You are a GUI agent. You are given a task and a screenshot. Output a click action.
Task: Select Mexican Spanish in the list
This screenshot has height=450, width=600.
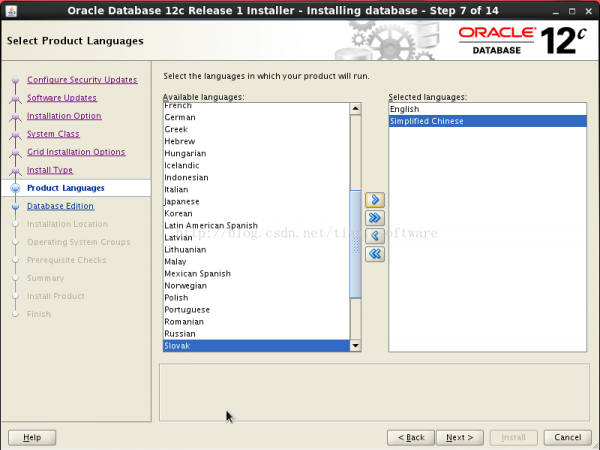[256, 274]
